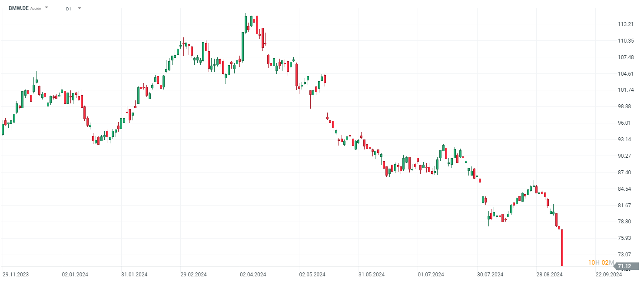Viewport: 644px width, 282px height.
Task: Click the BMW.DE ticker name
Action: point(18,8)
